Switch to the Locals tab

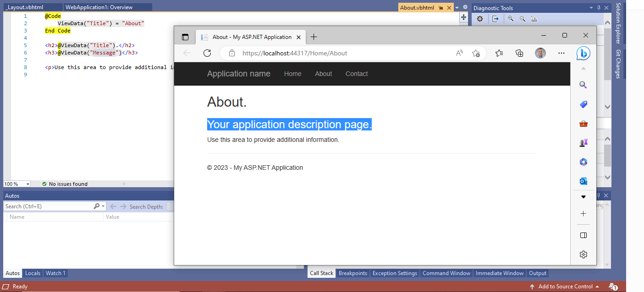(33, 273)
